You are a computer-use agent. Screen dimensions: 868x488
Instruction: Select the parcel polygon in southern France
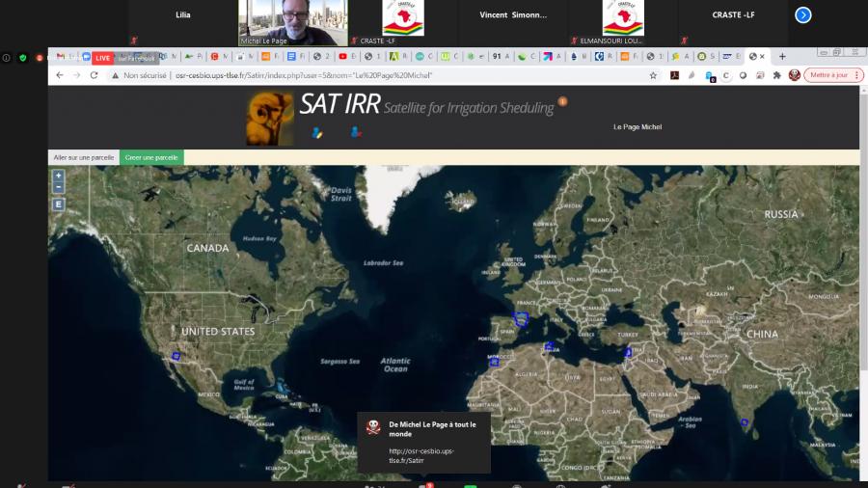(521, 318)
